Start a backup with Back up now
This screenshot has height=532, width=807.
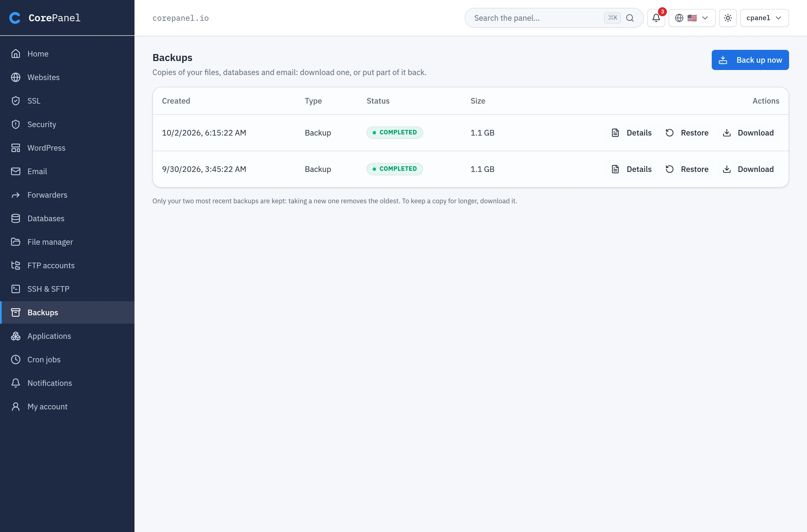point(750,60)
